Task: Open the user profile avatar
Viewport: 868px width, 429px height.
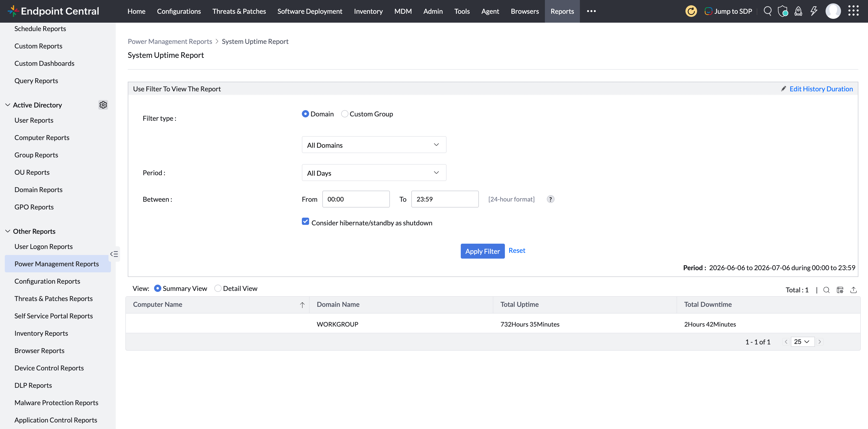Action: pos(833,11)
